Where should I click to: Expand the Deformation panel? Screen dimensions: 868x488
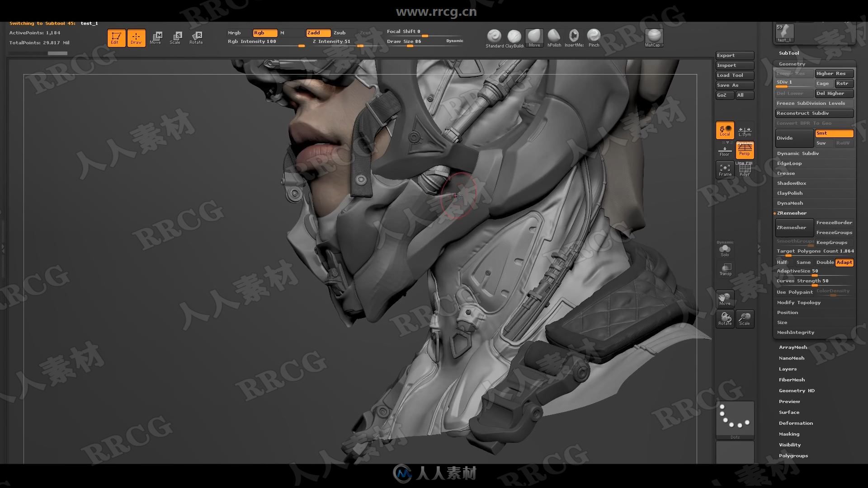[796, 422]
